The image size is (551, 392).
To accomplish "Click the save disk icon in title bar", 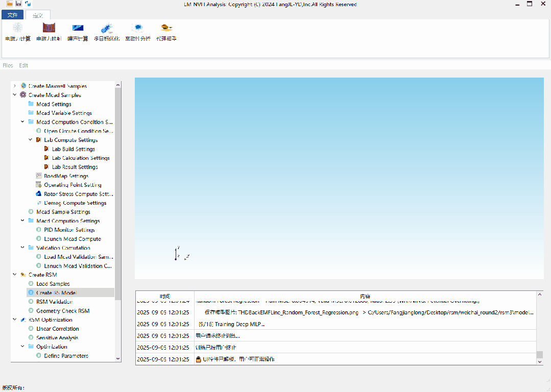I will pos(18,4).
